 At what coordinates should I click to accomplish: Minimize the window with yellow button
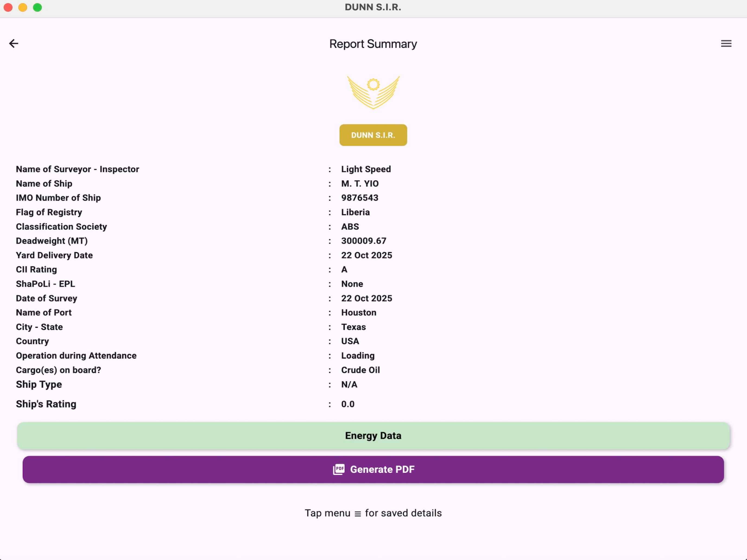click(23, 7)
